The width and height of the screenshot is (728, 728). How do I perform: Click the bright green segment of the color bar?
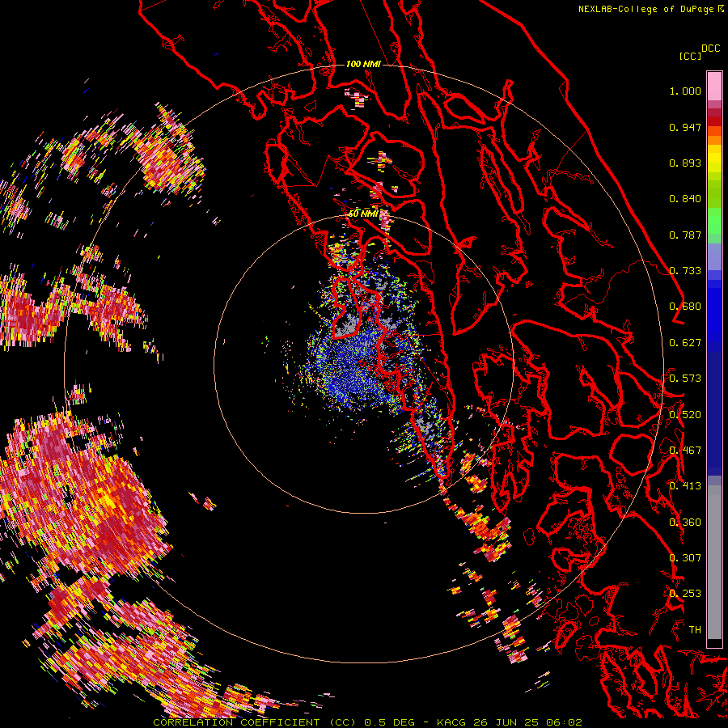click(714, 220)
